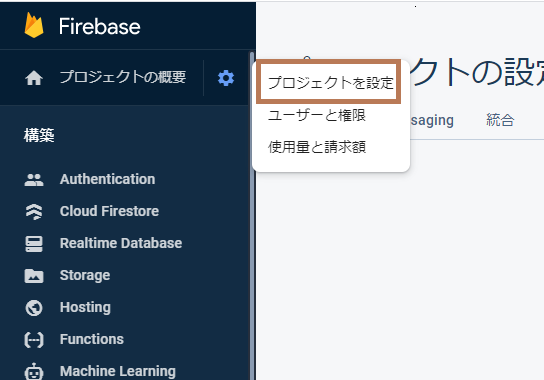The width and height of the screenshot is (544, 380).
Task: Click the sidebar vertical scrollbar
Action: (x=252, y=215)
